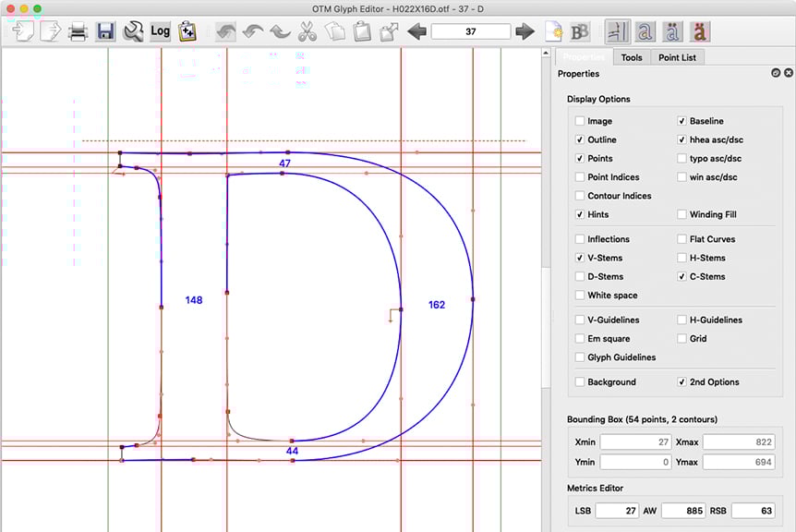Click the AW field with value 885

click(x=683, y=511)
